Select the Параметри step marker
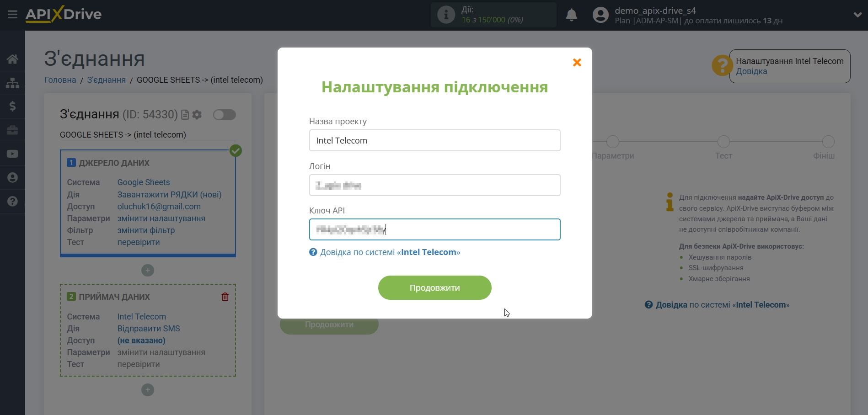 pyautogui.click(x=613, y=142)
